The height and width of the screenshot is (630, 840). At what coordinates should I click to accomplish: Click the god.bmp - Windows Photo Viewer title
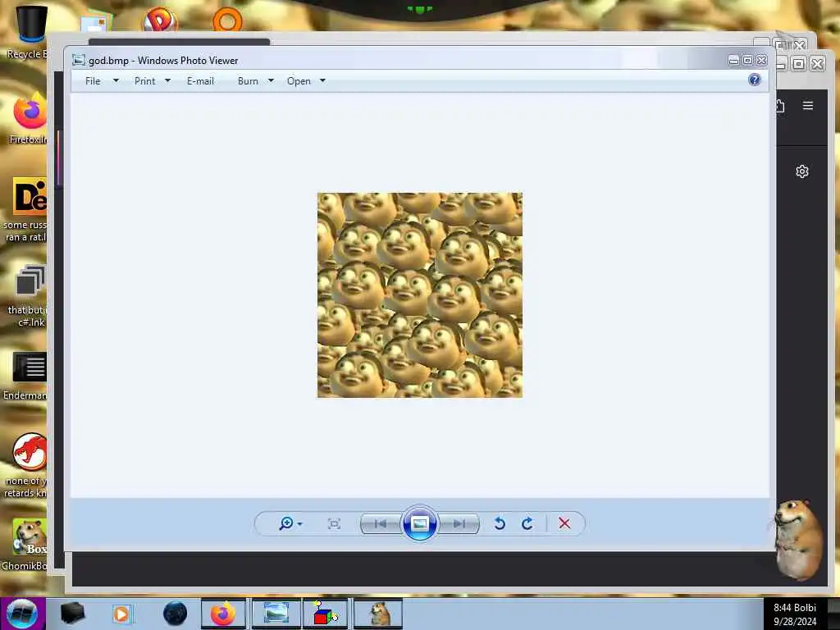pos(163,61)
